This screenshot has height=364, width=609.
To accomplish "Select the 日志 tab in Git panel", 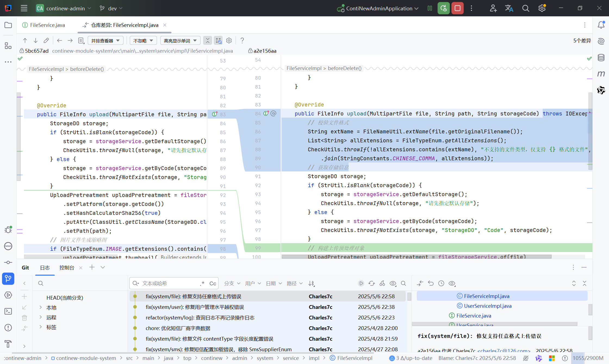I will 45,268.
